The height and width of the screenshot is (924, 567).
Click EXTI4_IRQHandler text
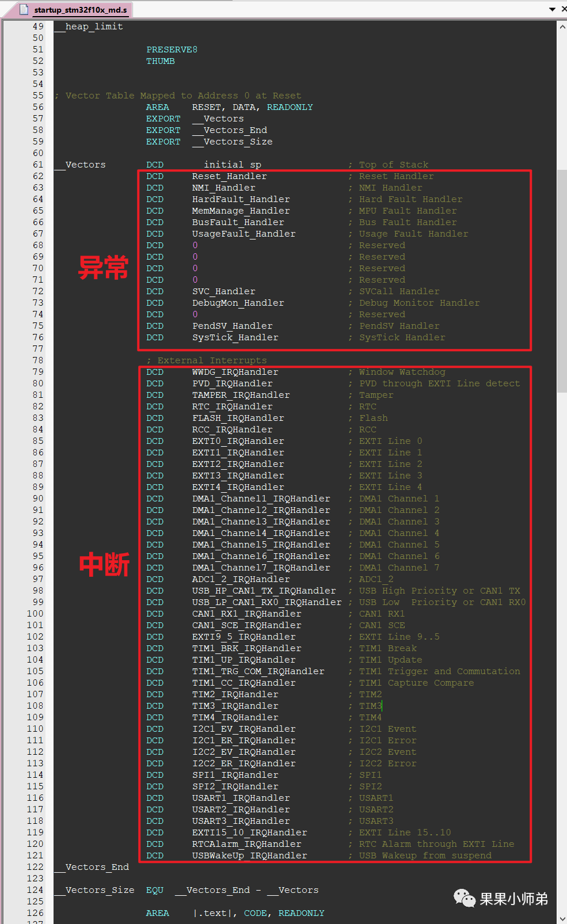(x=238, y=487)
